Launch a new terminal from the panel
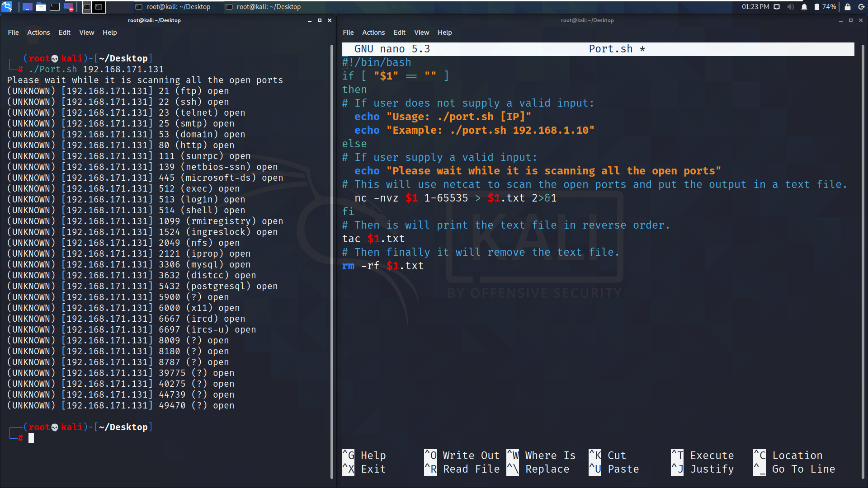 coord(54,7)
